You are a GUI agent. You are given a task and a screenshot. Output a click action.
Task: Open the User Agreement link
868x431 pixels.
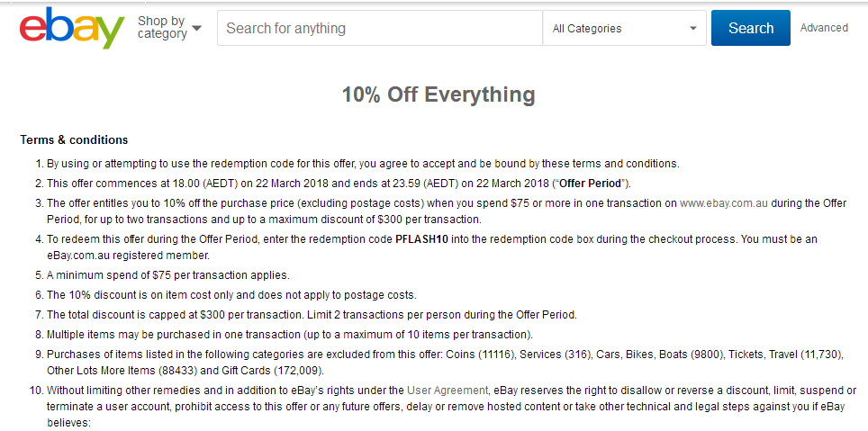[x=448, y=390]
